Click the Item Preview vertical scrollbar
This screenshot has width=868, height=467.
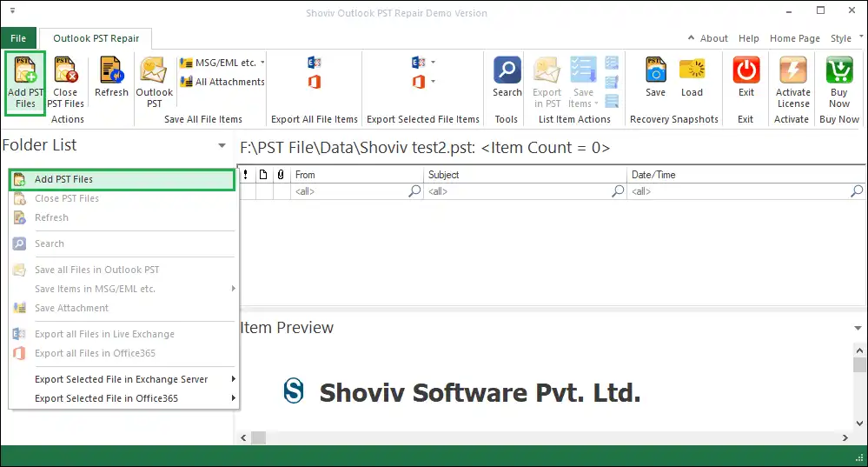click(x=859, y=391)
